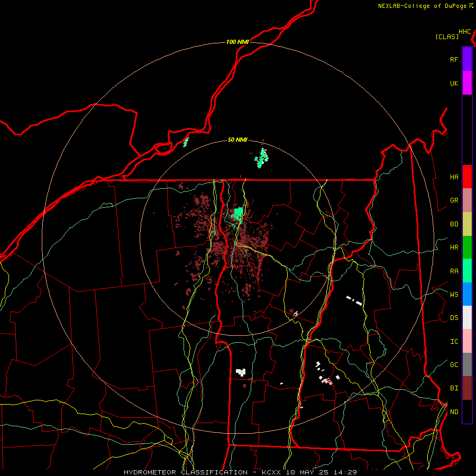Click the NEXLAB-College of DuPage credit text
This screenshot has height=476, width=476.
(422, 6)
